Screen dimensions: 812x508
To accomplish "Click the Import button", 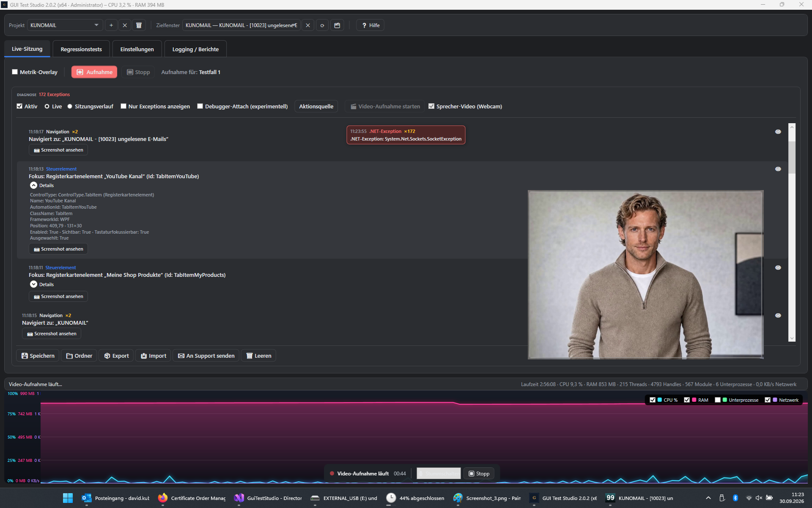I will [x=154, y=356].
